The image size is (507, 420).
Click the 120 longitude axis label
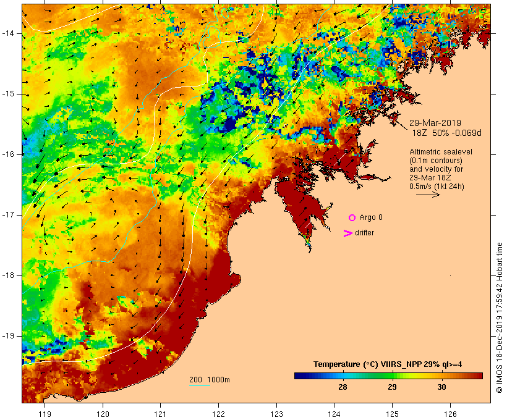pyautogui.click(x=103, y=414)
